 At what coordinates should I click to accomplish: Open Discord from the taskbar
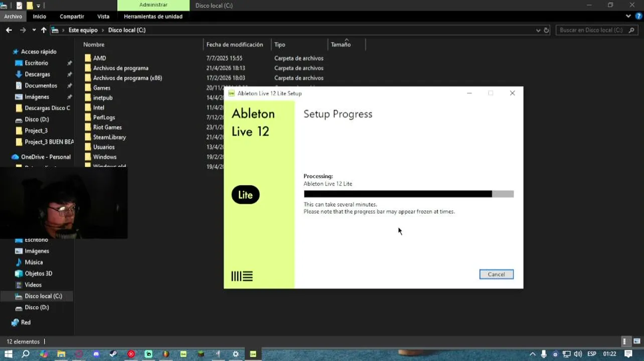point(96,354)
